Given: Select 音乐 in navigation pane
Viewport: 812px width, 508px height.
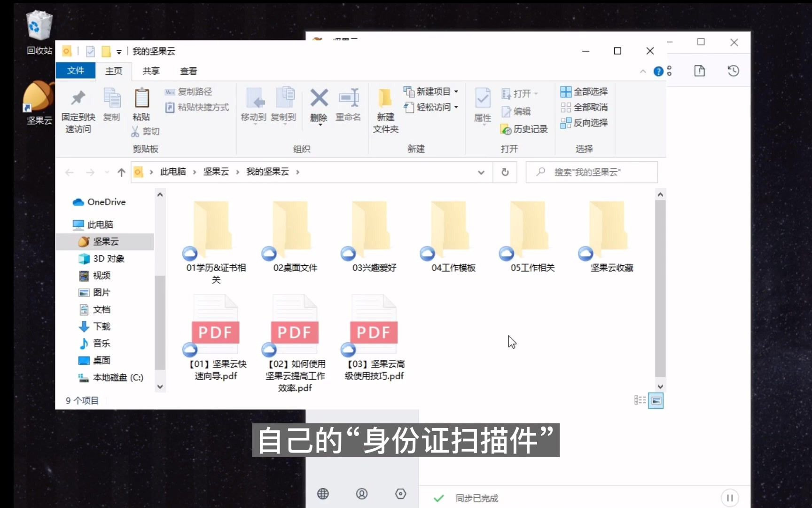Looking at the screenshot, I should click(x=94, y=343).
